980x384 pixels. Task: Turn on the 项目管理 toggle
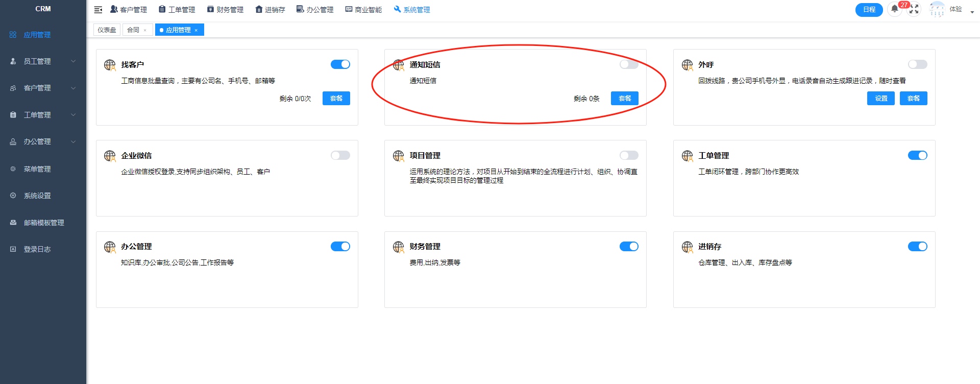coord(629,155)
